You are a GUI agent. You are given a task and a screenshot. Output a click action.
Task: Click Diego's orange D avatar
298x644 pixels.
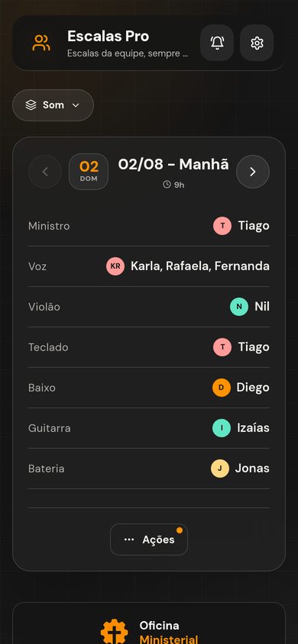222,388
